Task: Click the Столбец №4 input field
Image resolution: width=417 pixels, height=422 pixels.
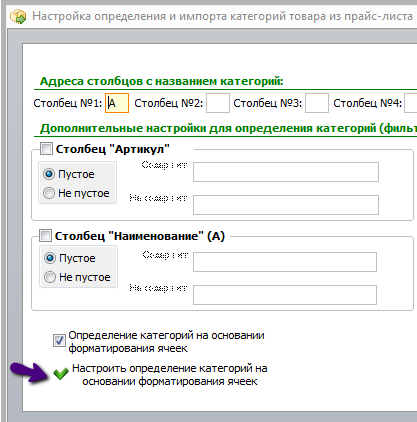Action: (411, 103)
